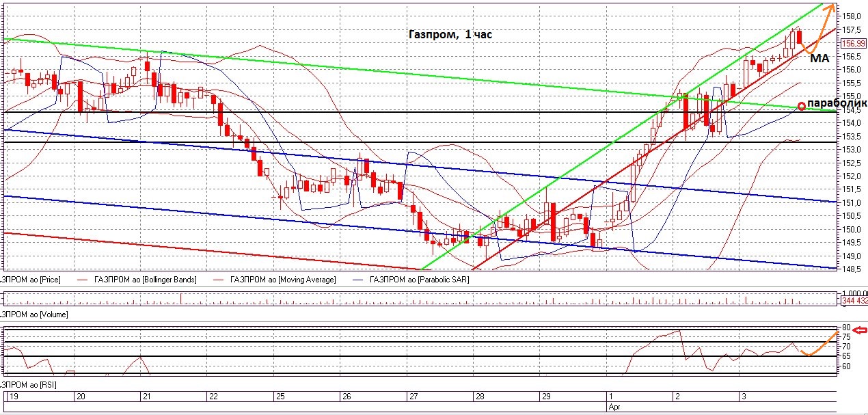Image resolution: width=868 pixels, height=415 pixels.
Task: Click the RSI axis level 60
Action: [x=846, y=366]
